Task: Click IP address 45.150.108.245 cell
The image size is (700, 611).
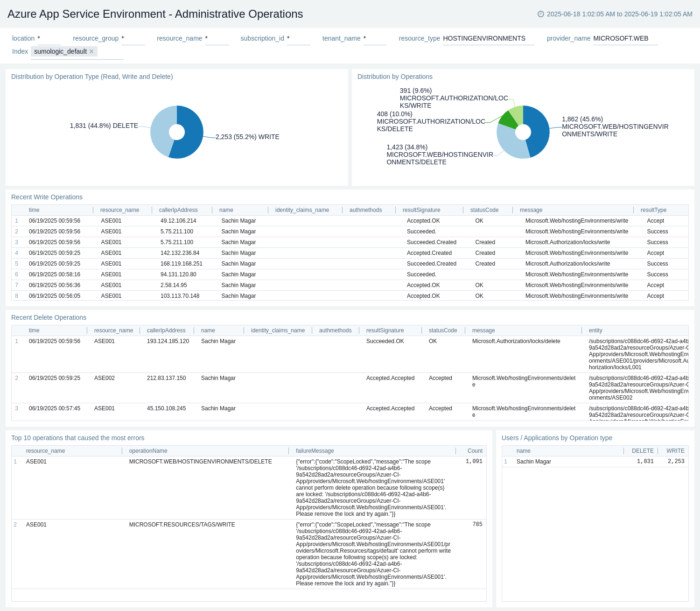Action: coord(167,408)
